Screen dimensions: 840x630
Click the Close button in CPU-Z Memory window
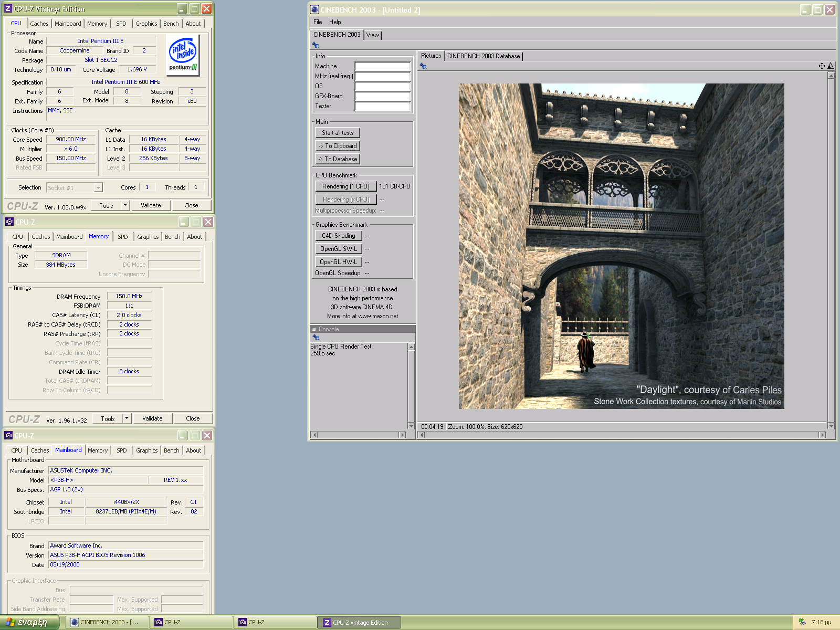[x=193, y=418]
